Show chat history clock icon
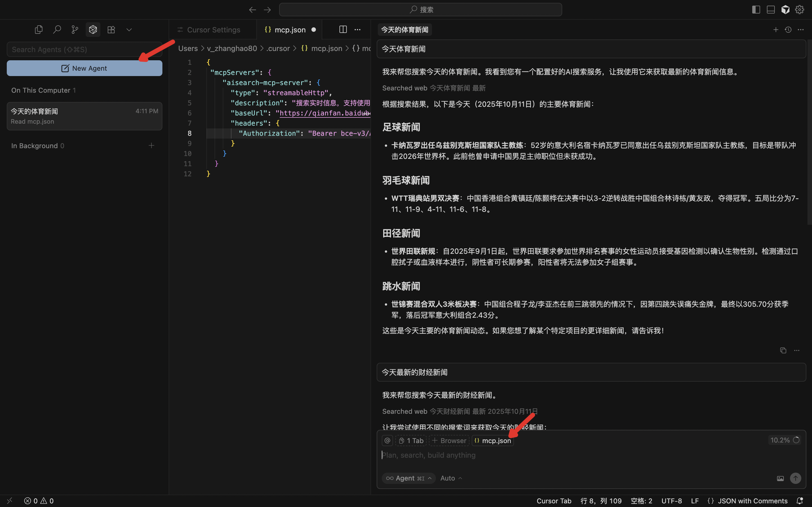The image size is (812, 507). pyautogui.click(x=788, y=30)
